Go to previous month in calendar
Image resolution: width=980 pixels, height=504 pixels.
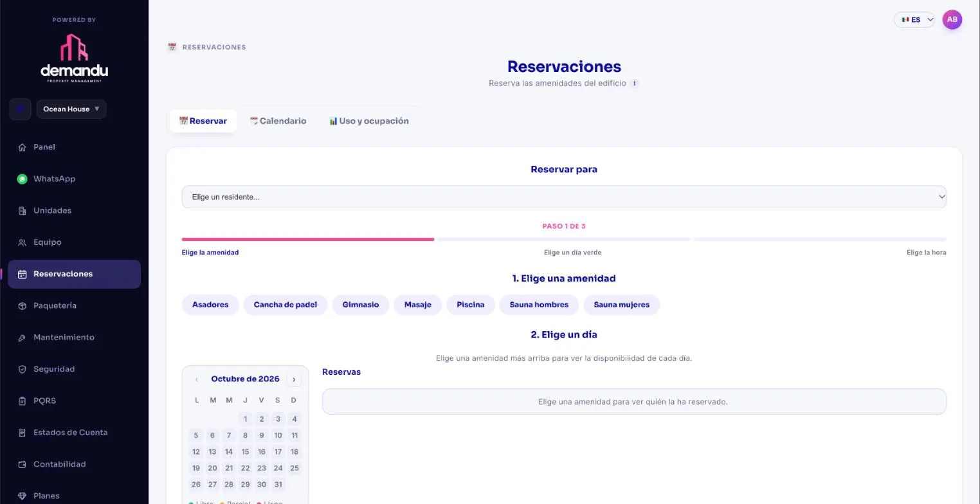point(196,379)
